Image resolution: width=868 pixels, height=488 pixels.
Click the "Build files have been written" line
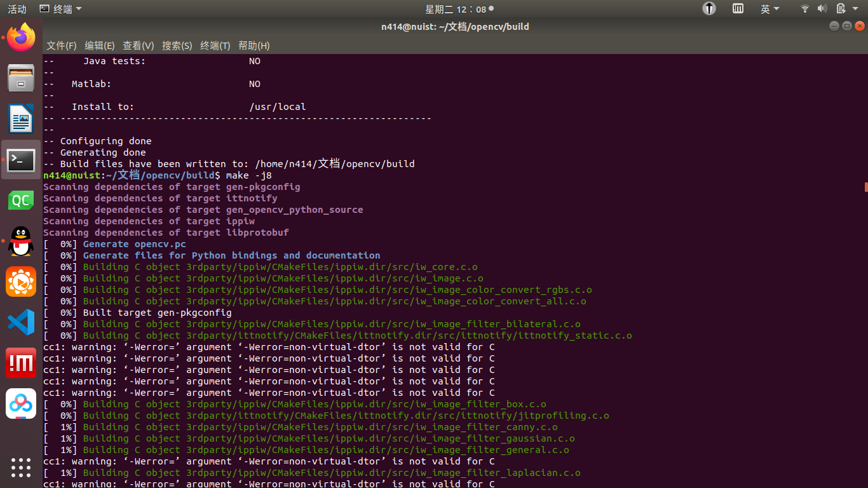click(229, 164)
